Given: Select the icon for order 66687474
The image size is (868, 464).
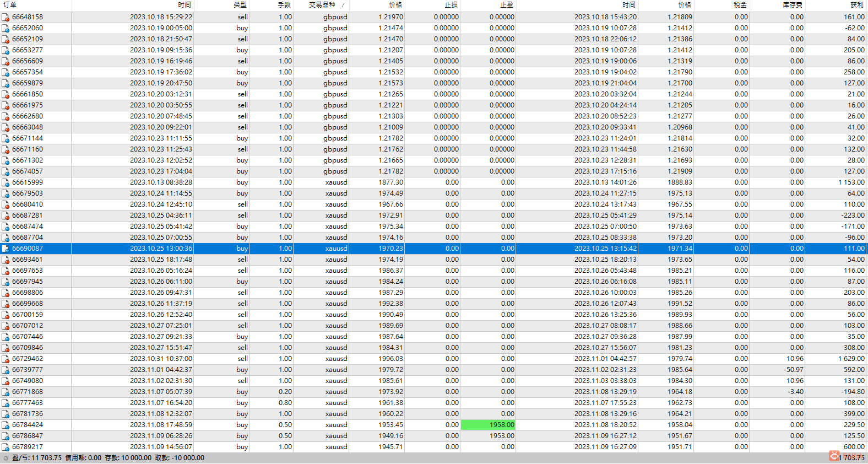Looking at the screenshot, I should [x=6, y=226].
